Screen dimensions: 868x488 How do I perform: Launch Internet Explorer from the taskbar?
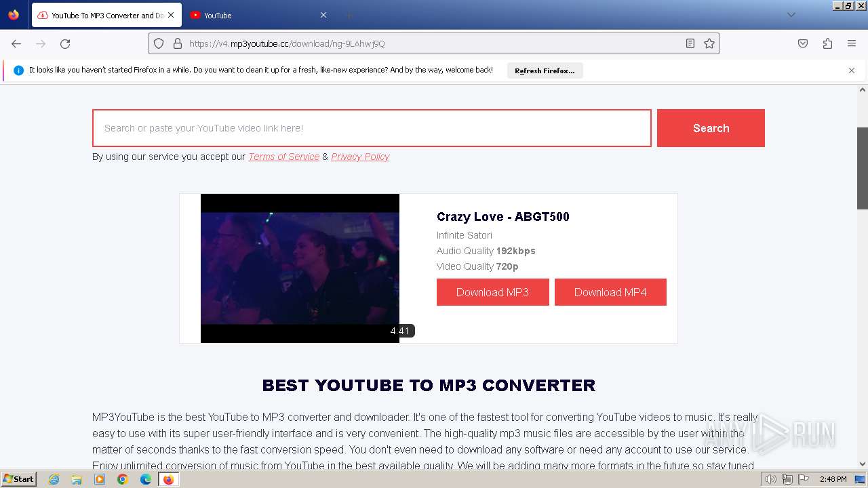coord(54,479)
